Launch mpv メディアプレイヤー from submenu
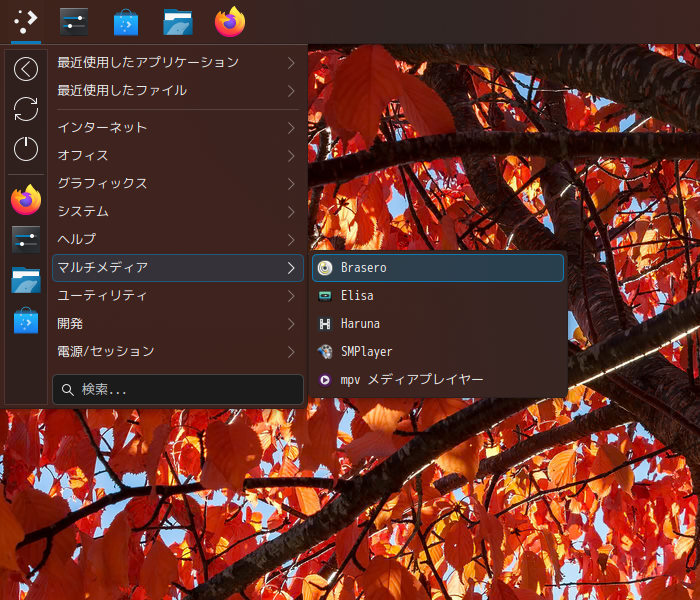This screenshot has height=600, width=700. tap(438, 380)
